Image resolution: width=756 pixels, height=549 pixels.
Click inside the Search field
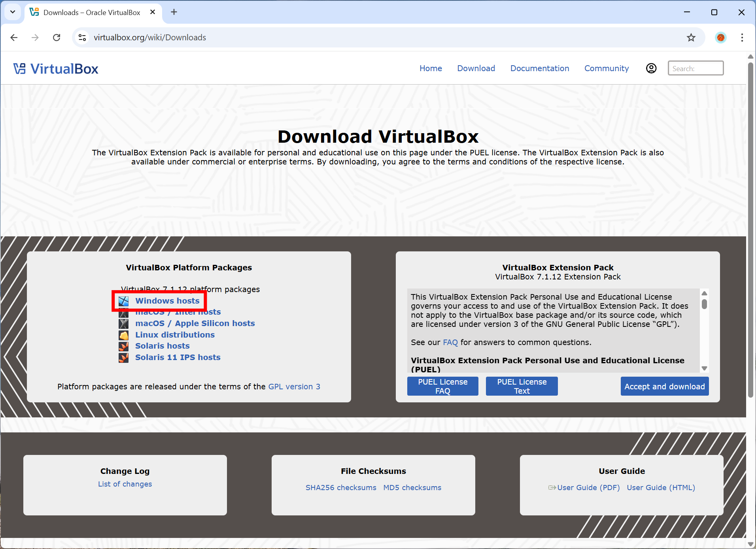click(695, 68)
